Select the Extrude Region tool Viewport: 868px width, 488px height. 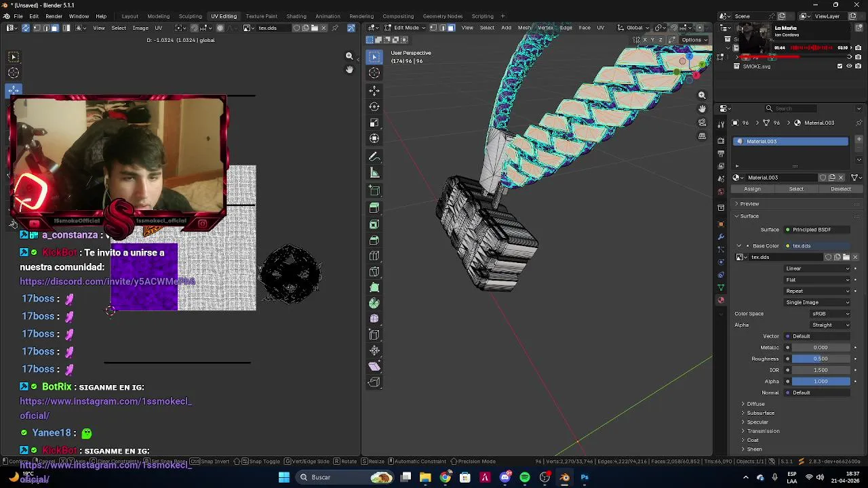point(374,208)
